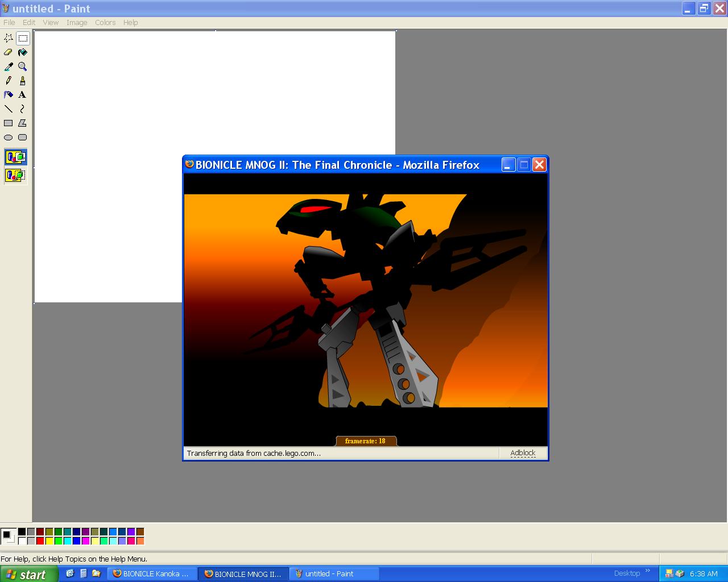Close the BIONICLE MNOG II Firefox window
Image resolution: width=728 pixels, height=582 pixels.
pos(539,165)
